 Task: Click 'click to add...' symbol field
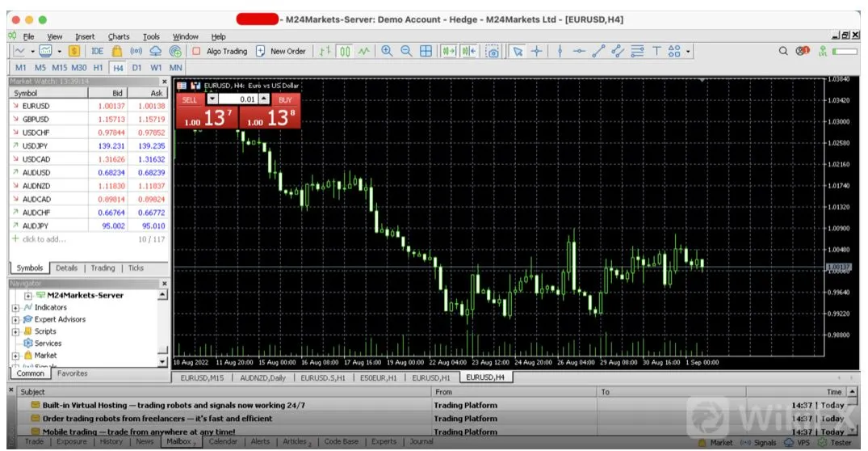click(44, 239)
